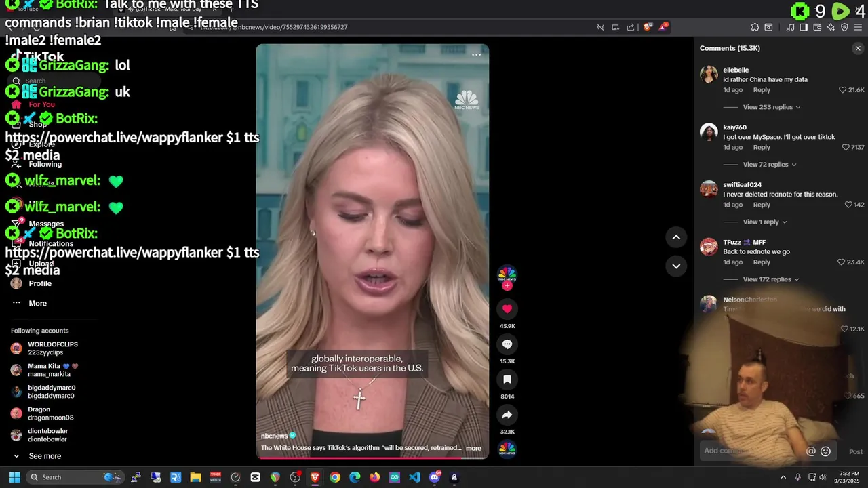Open the sound disc below the share count
Screen dimensions: 868x488
click(507, 449)
